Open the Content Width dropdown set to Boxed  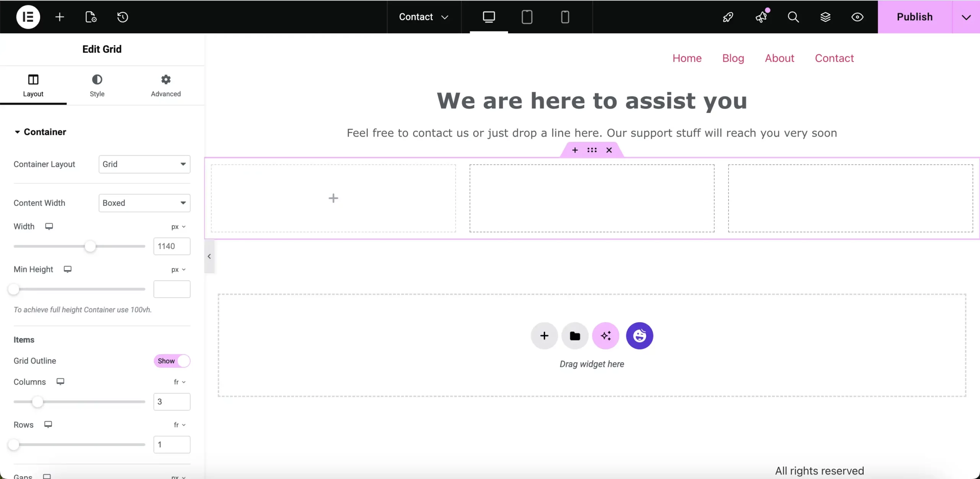coord(144,203)
